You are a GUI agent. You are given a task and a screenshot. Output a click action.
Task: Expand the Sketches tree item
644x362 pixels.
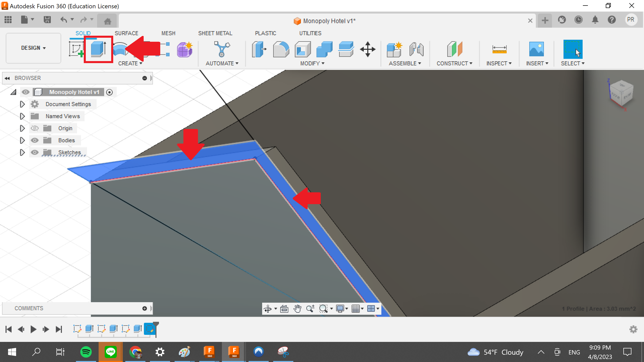pyautogui.click(x=22, y=152)
